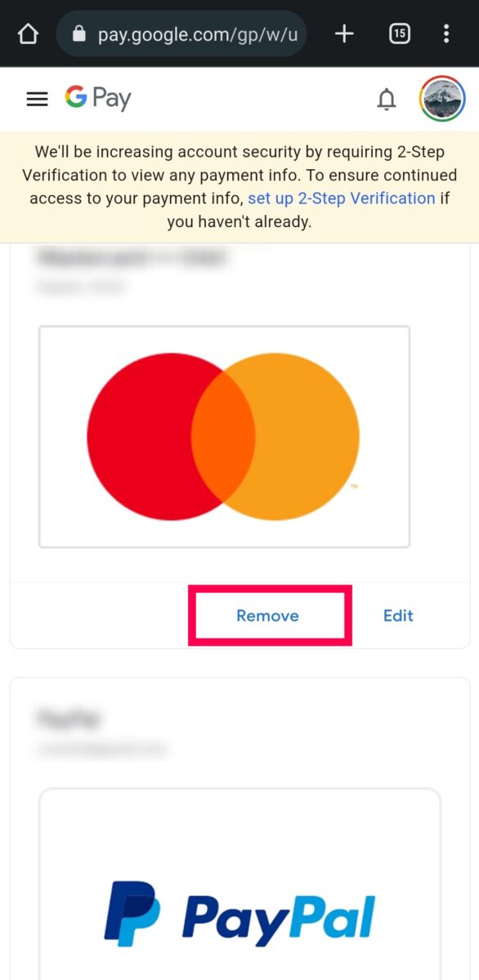Click the Google Pay logo
479x980 pixels.
click(98, 99)
